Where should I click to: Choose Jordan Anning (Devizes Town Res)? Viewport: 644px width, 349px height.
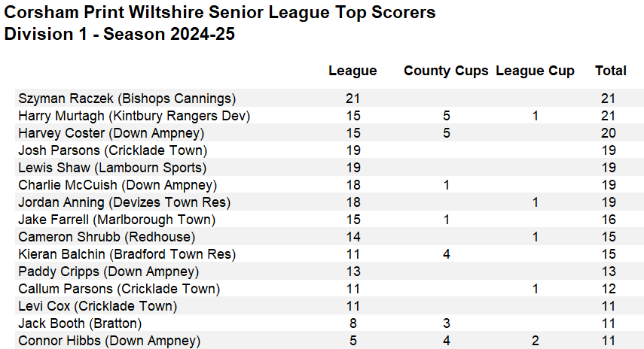124,202
